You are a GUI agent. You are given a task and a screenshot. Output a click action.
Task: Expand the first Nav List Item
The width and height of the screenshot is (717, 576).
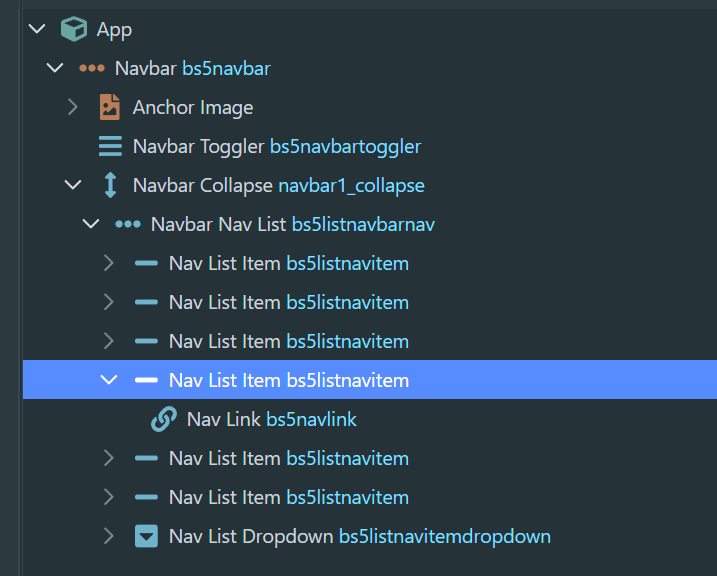pos(109,263)
